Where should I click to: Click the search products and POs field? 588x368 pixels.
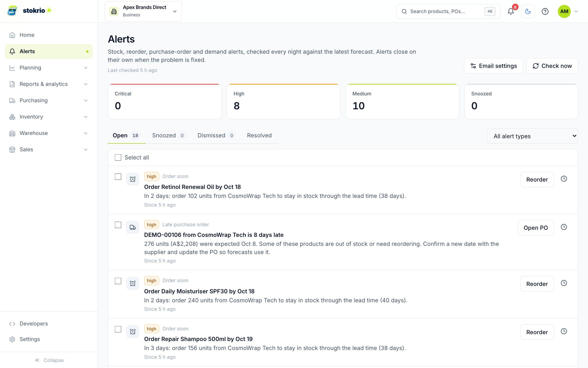(x=448, y=11)
